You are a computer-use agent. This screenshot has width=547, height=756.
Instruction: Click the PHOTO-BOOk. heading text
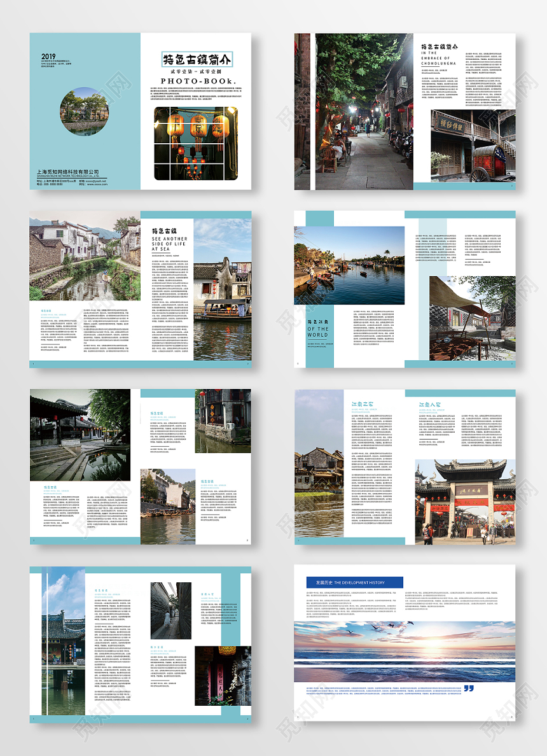click(x=197, y=81)
